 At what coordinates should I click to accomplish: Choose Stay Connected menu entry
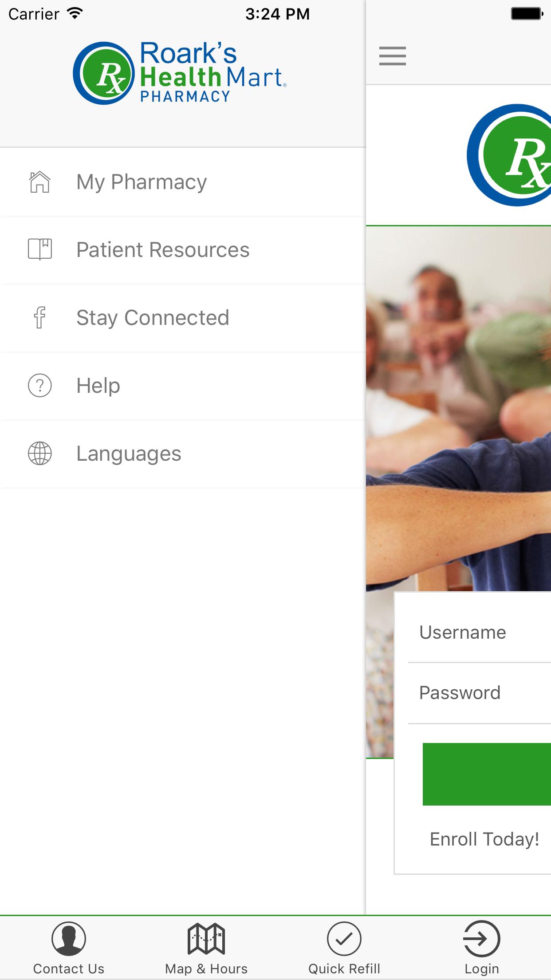coord(183,318)
